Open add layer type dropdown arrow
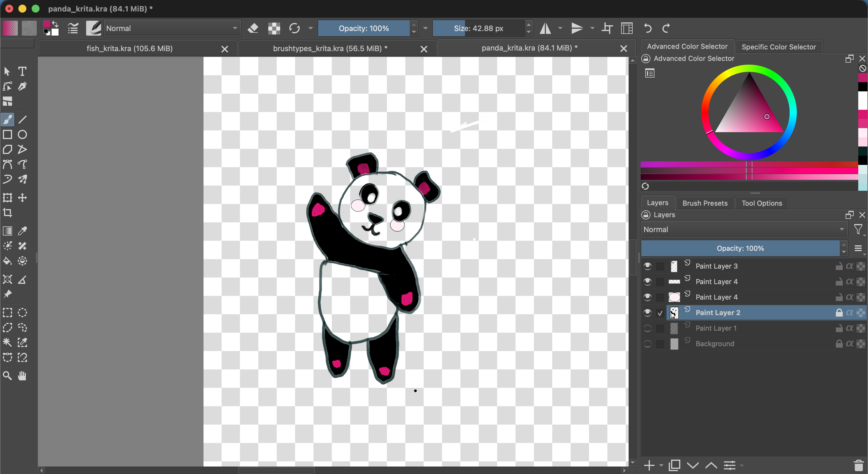The image size is (868, 474). tap(661, 466)
